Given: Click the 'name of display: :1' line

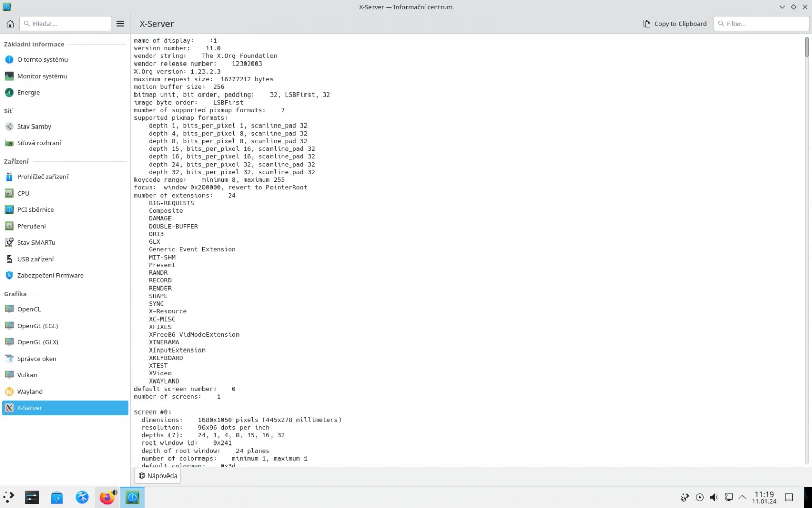Looking at the screenshot, I should 175,41.
